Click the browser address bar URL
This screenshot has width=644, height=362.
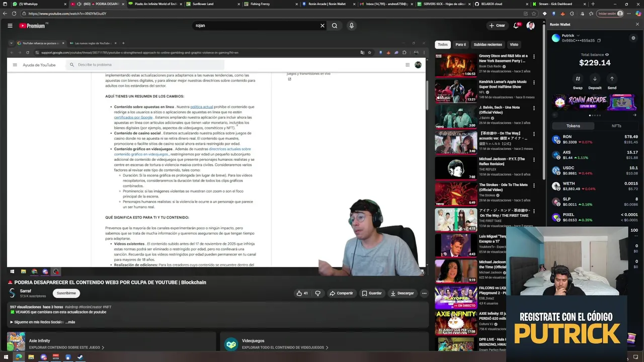pos(67,14)
